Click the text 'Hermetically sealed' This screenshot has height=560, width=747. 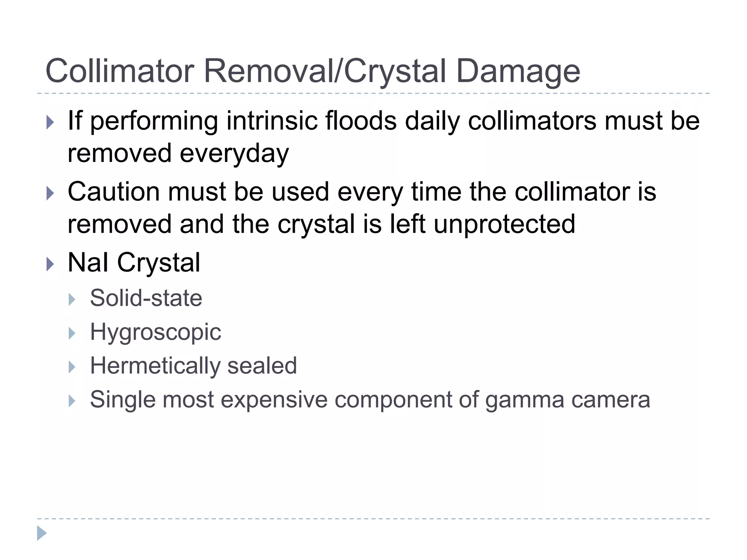click(193, 366)
